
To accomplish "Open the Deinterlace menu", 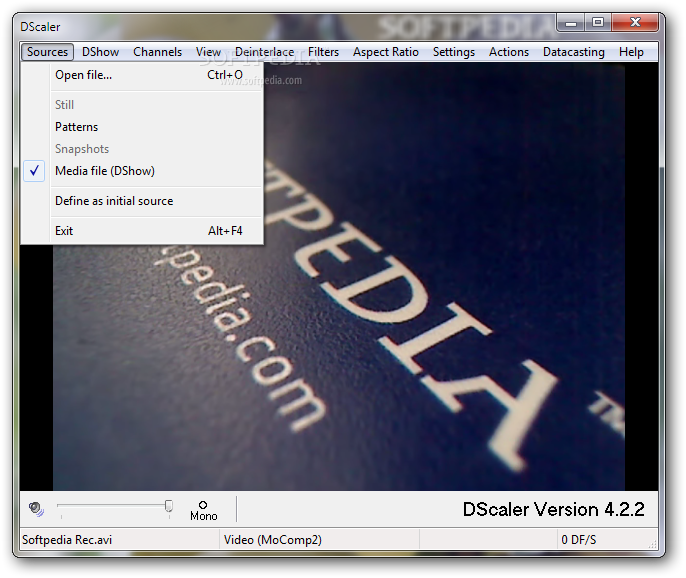I will tap(264, 52).
